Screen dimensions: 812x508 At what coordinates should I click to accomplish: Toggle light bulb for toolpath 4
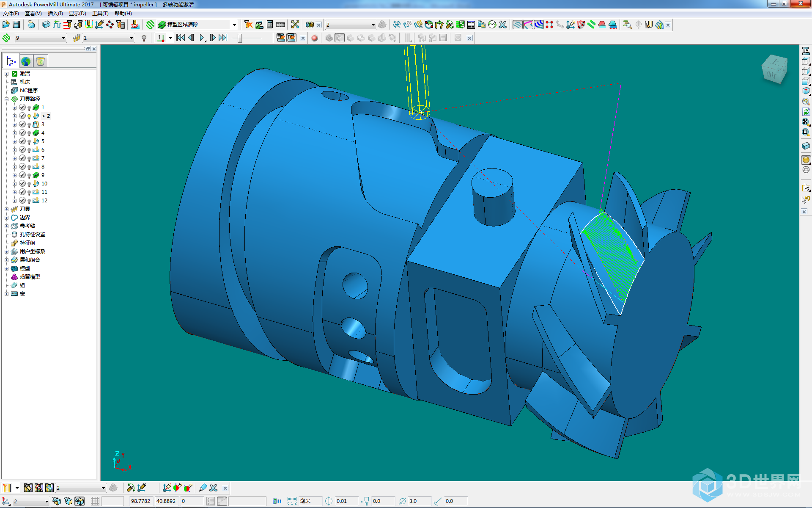tap(29, 133)
